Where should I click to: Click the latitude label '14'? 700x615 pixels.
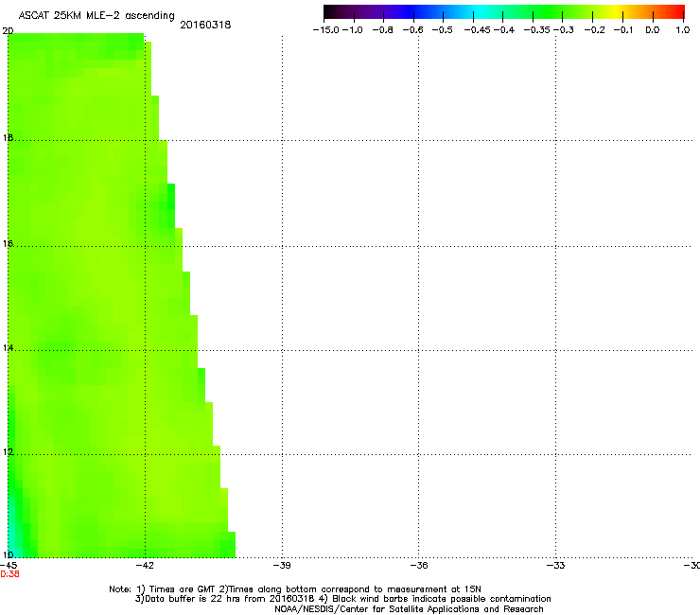[x=8, y=347]
